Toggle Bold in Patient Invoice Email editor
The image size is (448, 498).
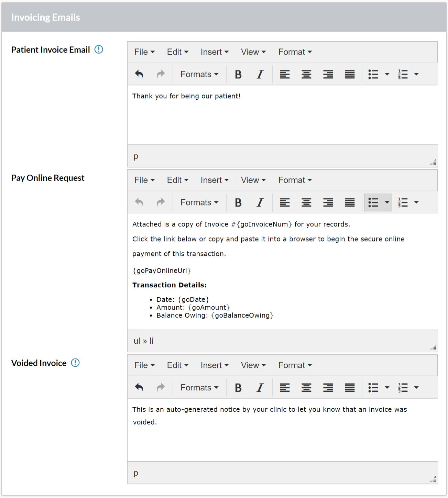pos(238,74)
